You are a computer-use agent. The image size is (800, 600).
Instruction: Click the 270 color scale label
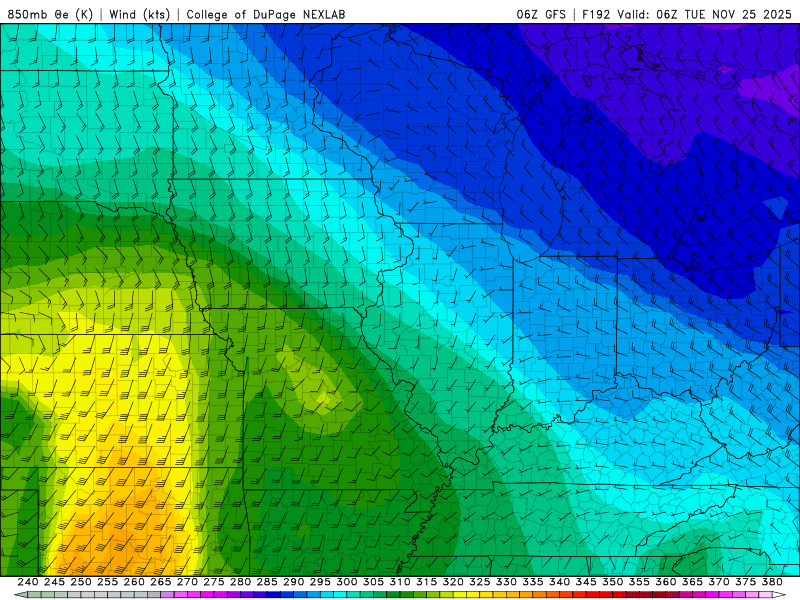(x=187, y=582)
